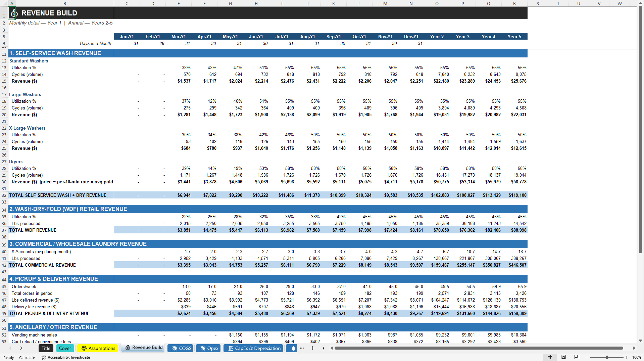Image resolution: width=644 pixels, height=361 pixels.
Task: Switch to Page Layout view
Action: 563,357
